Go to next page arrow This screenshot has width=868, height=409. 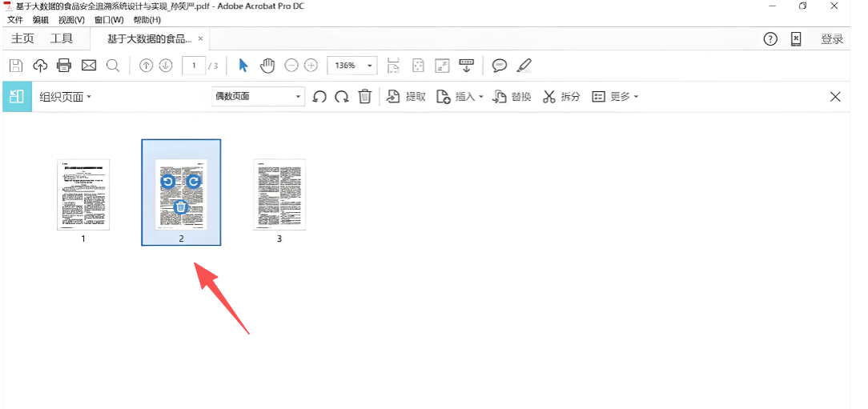tap(166, 66)
